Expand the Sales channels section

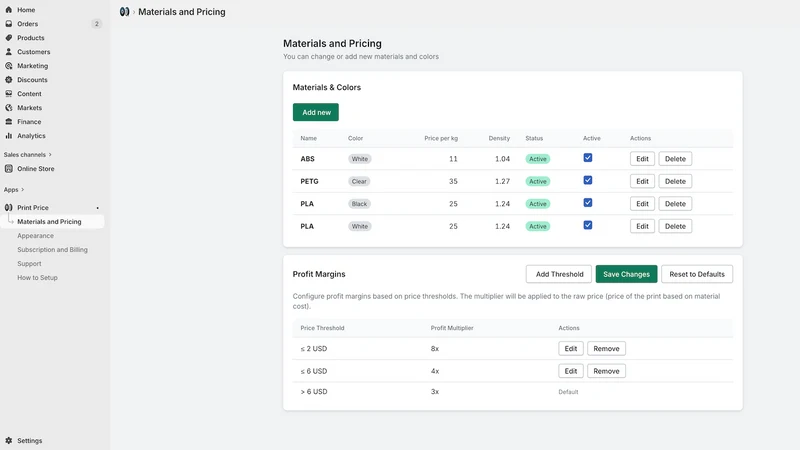(x=28, y=155)
